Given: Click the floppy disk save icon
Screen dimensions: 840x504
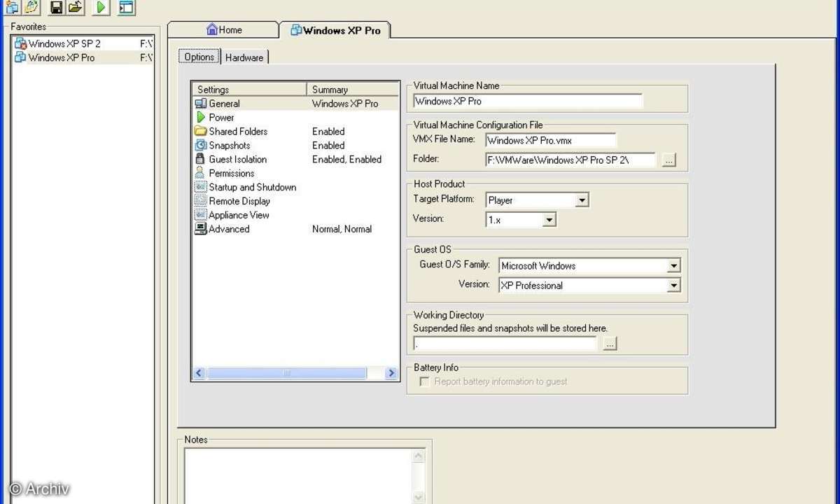Looking at the screenshot, I should (57, 7).
